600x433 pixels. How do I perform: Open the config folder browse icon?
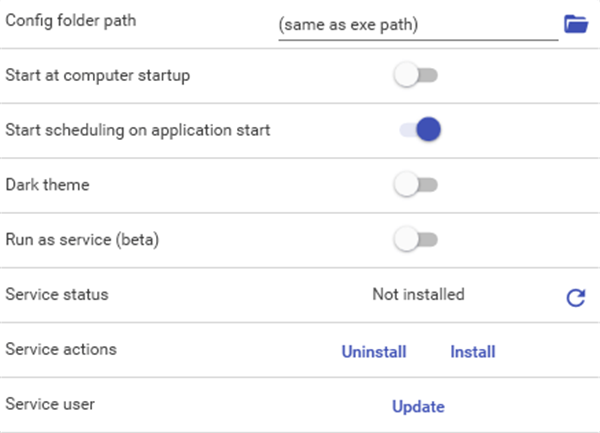point(575,24)
